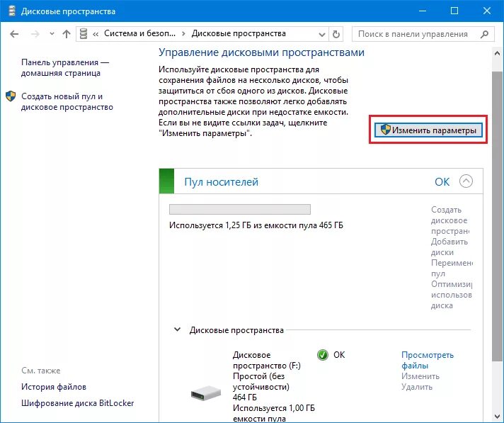This screenshot has height=423, width=504.
Task: Click 'Переименовать пул' task link
Action: (x=452, y=268)
